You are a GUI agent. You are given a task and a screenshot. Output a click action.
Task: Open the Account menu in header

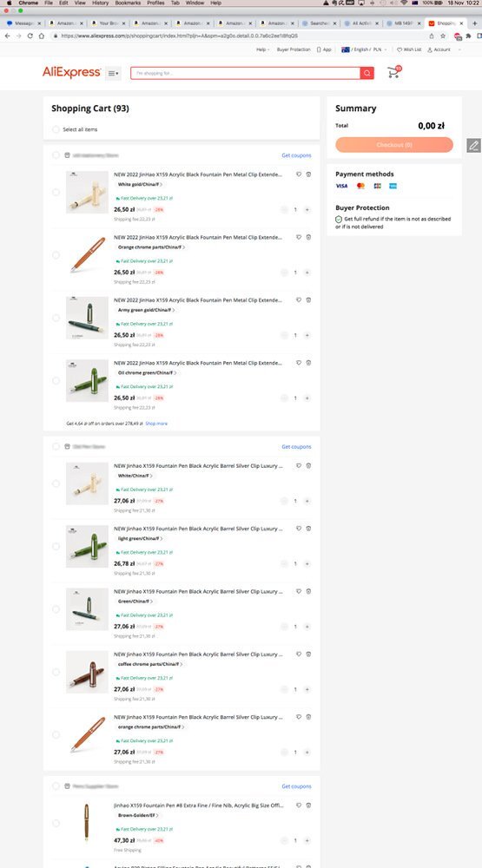[x=439, y=49]
